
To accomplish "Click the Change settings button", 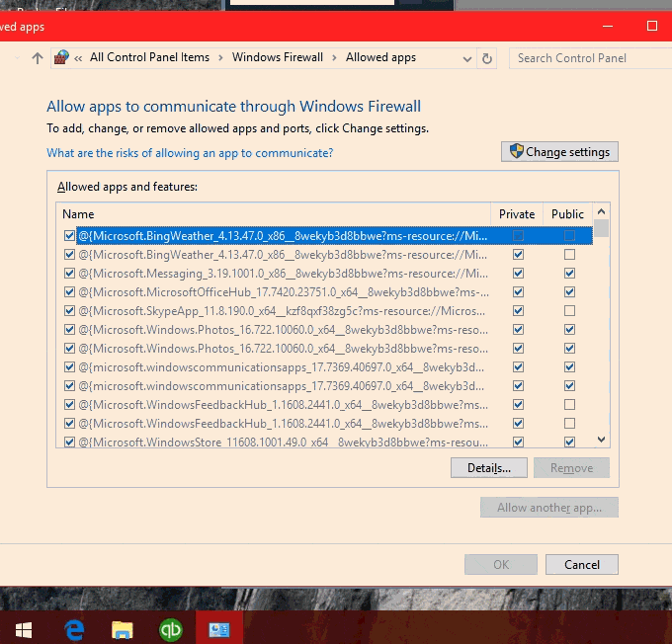I will (559, 152).
